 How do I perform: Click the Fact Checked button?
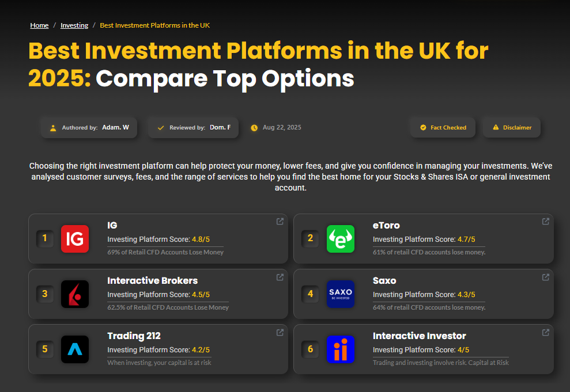[x=443, y=127]
